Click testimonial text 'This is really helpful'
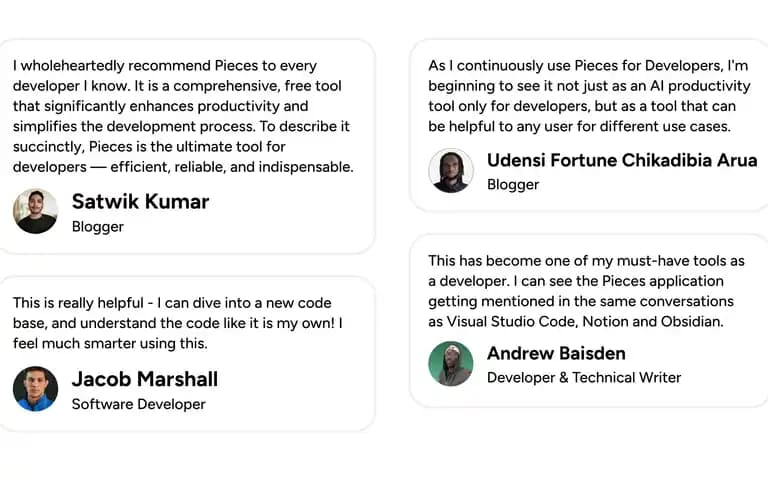This screenshot has width=768, height=480. pyautogui.click(x=177, y=323)
